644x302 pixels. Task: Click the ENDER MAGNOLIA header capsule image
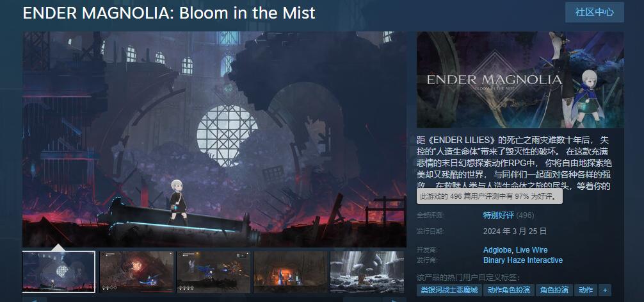tap(520, 80)
